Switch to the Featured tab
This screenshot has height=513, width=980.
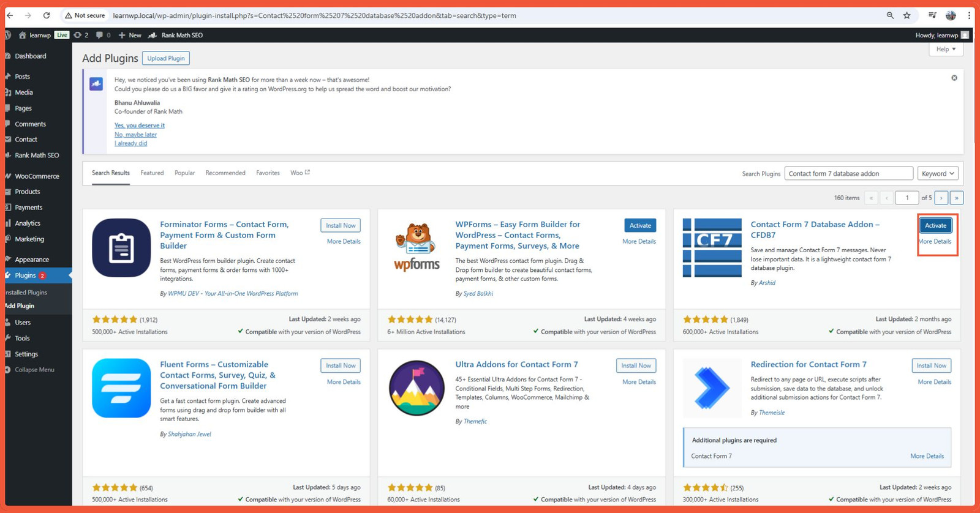152,173
